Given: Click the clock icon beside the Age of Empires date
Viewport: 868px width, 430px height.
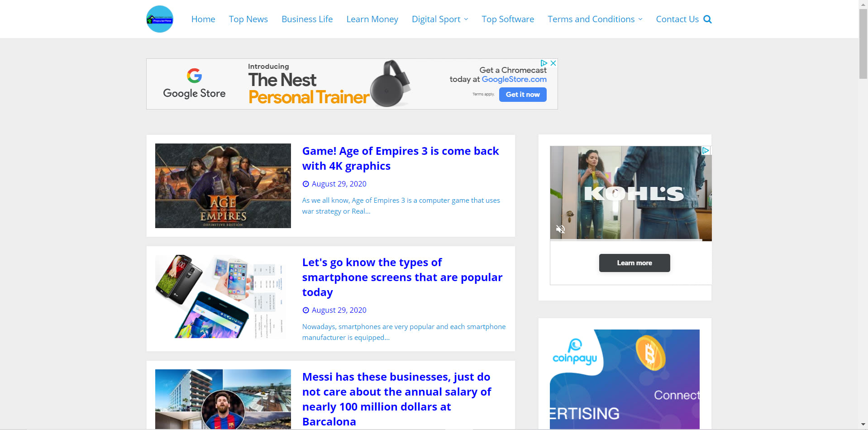Looking at the screenshot, I should [306, 184].
